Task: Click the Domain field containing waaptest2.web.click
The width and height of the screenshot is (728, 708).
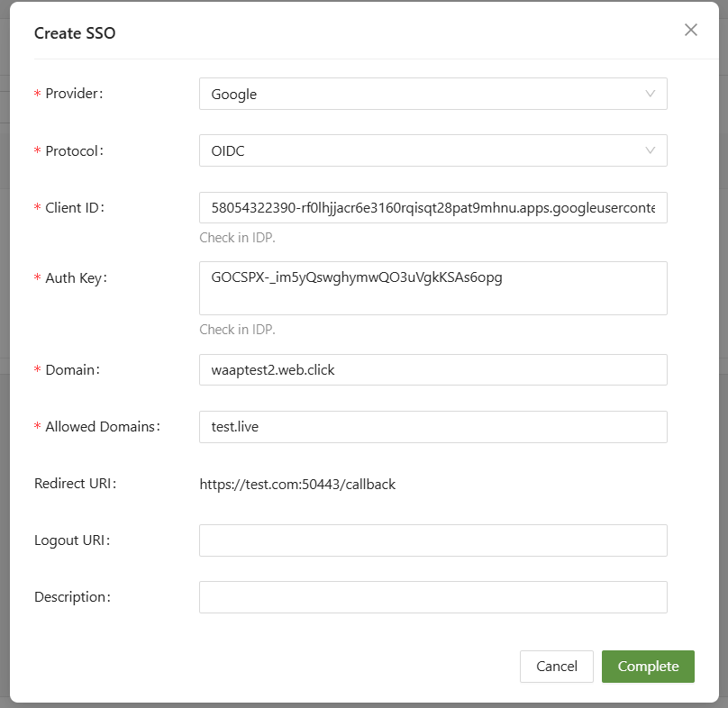Action: (432, 370)
